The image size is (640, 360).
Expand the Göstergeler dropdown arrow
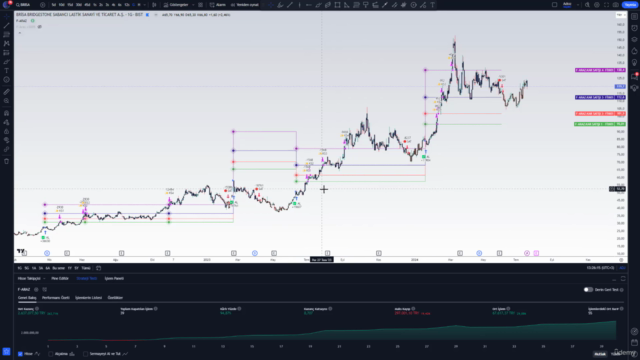(193, 5)
